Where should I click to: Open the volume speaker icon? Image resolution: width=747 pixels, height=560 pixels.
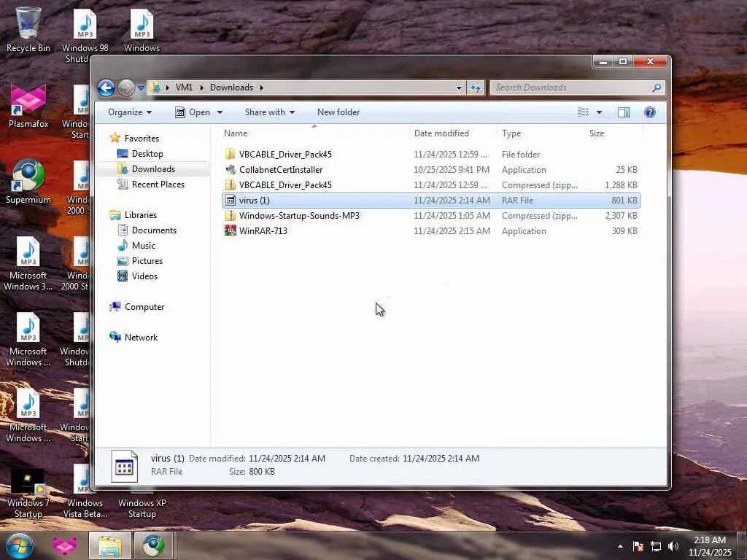pyautogui.click(x=673, y=547)
